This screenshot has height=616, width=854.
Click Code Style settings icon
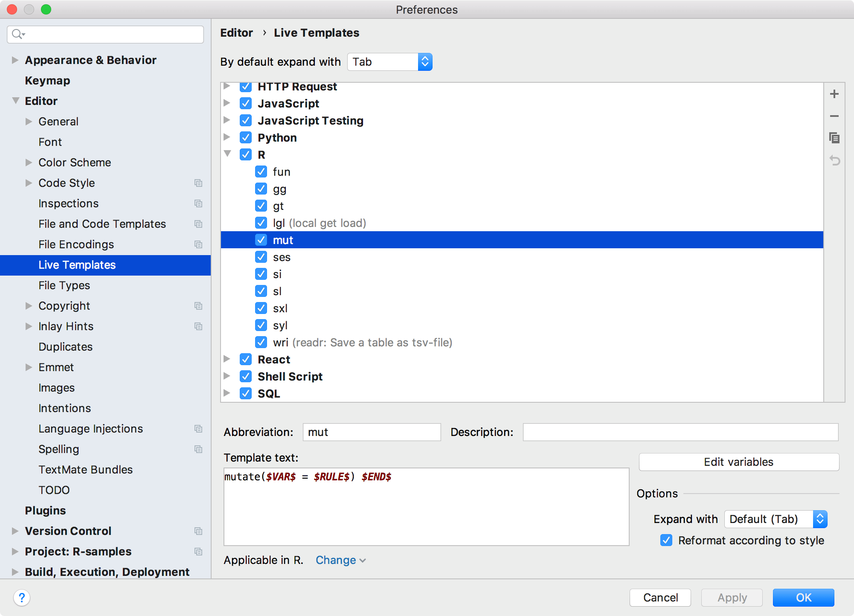tap(199, 183)
